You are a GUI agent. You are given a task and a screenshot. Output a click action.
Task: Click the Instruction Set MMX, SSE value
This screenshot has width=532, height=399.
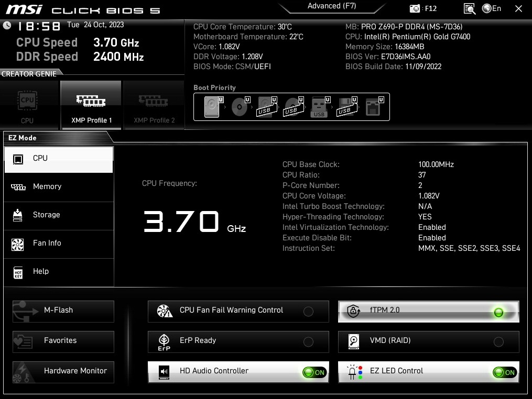click(x=469, y=248)
